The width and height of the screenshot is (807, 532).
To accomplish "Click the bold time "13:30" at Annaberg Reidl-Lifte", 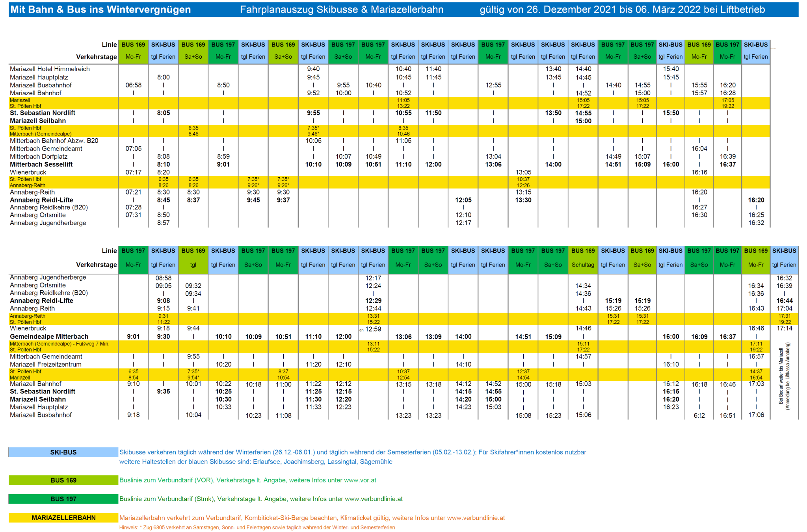I will pyautogui.click(x=523, y=200).
